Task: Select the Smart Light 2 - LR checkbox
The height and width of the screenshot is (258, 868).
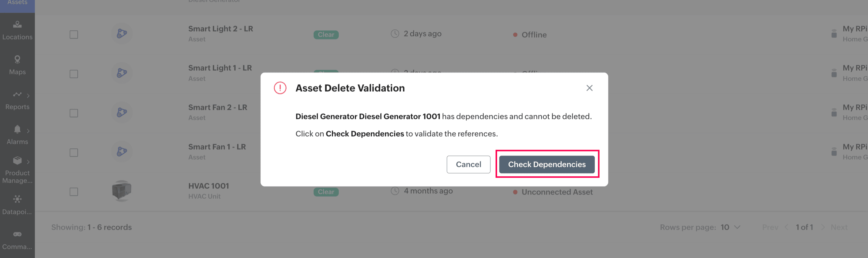Action: [74, 34]
